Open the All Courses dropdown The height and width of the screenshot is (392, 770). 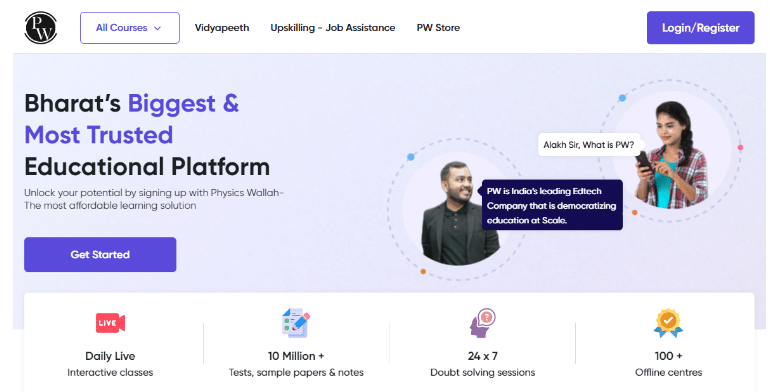tap(130, 28)
